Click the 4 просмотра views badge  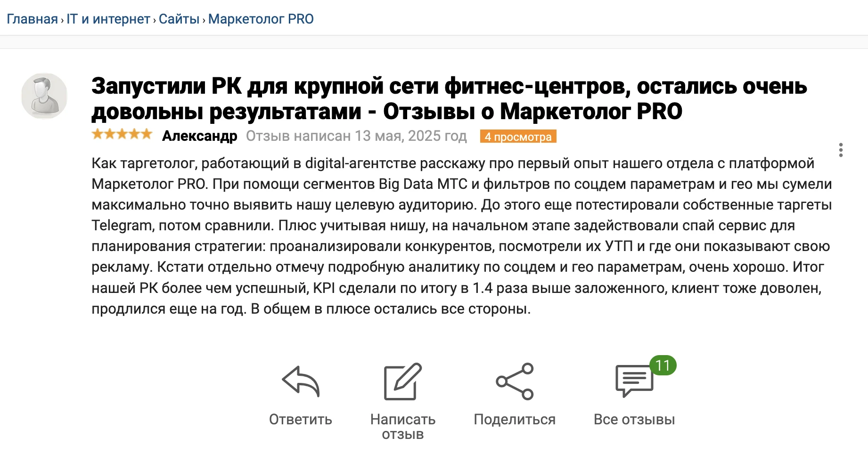click(518, 137)
